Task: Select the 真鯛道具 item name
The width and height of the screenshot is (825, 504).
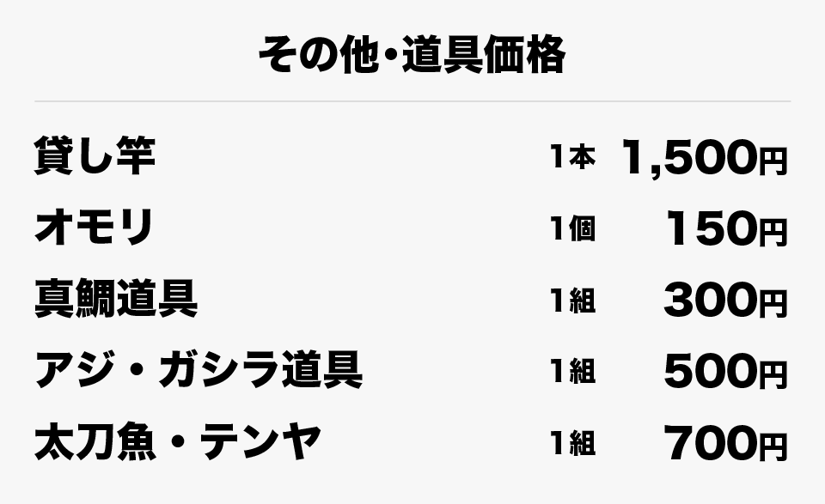Action: [x=116, y=299]
